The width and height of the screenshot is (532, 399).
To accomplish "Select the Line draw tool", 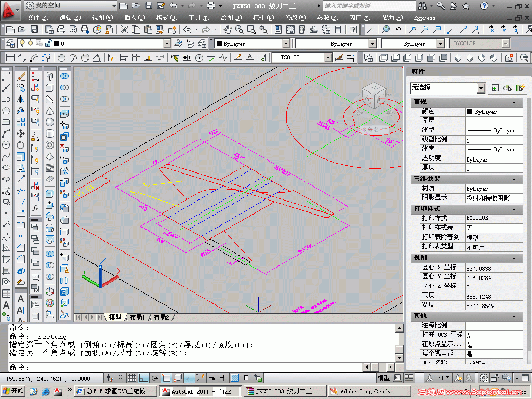I will 6,77.
